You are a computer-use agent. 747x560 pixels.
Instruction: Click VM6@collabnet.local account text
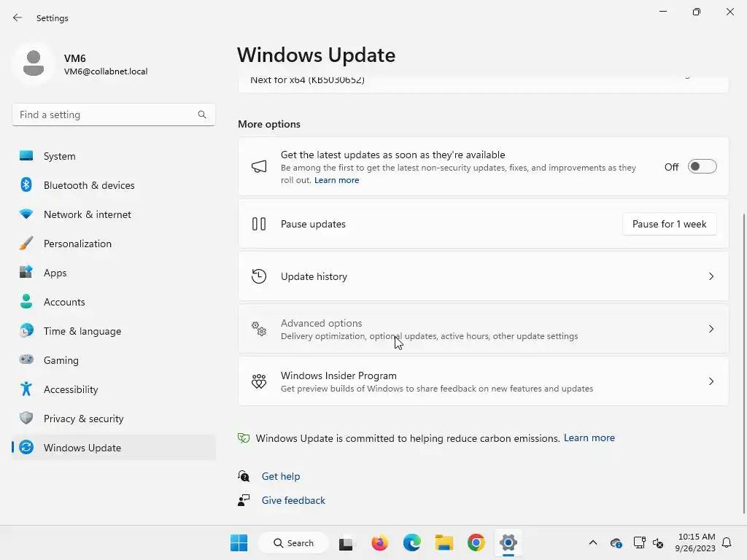coord(106,71)
